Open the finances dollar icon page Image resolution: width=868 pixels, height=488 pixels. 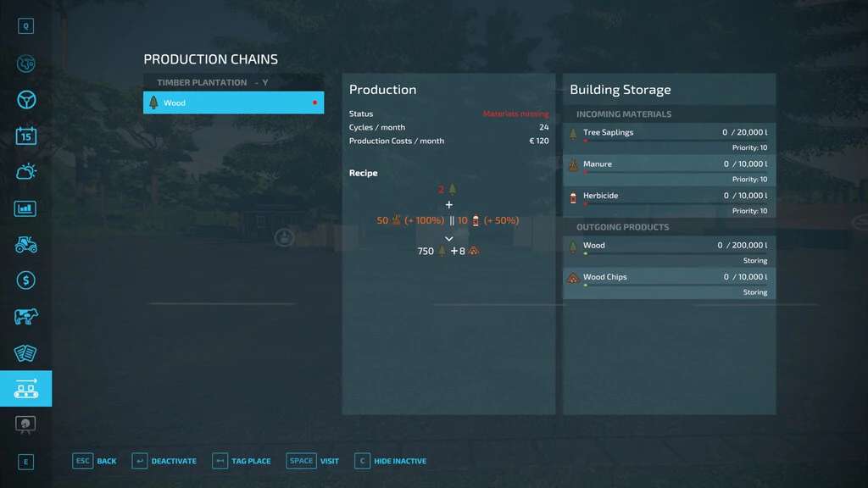[26, 280]
